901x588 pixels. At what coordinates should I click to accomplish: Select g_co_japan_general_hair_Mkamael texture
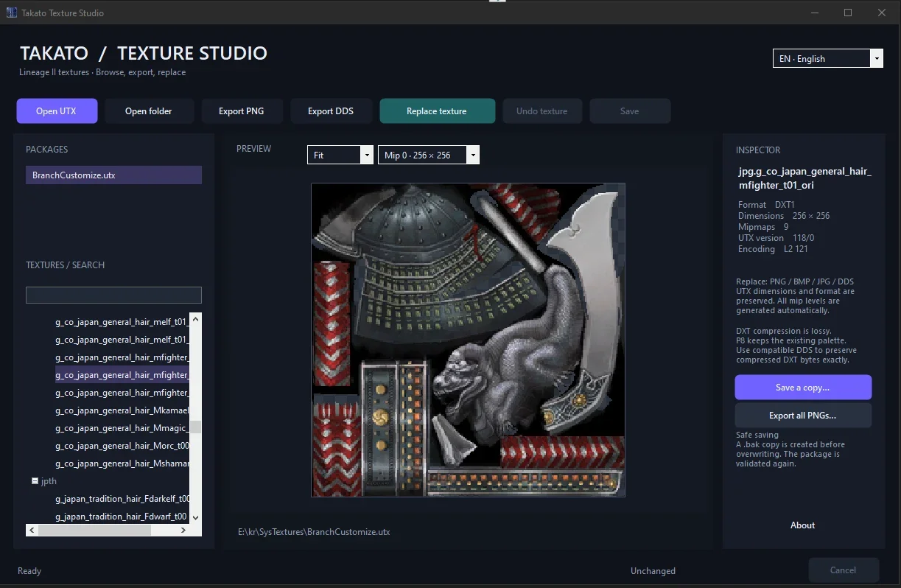[122, 410]
